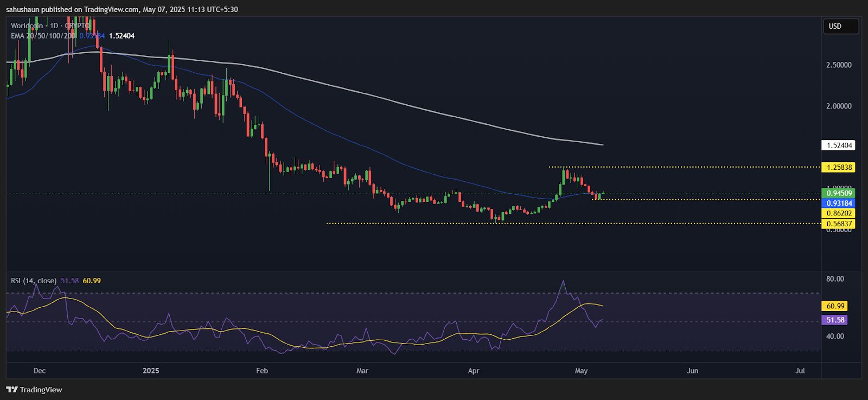Image resolution: width=868 pixels, height=400 pixels.
Task: Click the yellow 0.56837 support price label
Action: coord(838,224)
